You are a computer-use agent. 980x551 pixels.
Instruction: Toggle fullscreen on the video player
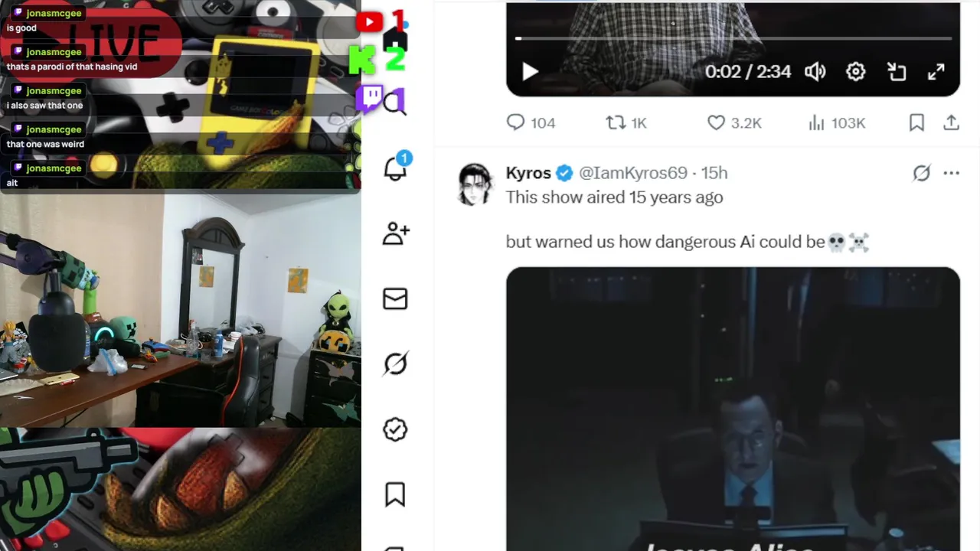(x=936, y=72)
